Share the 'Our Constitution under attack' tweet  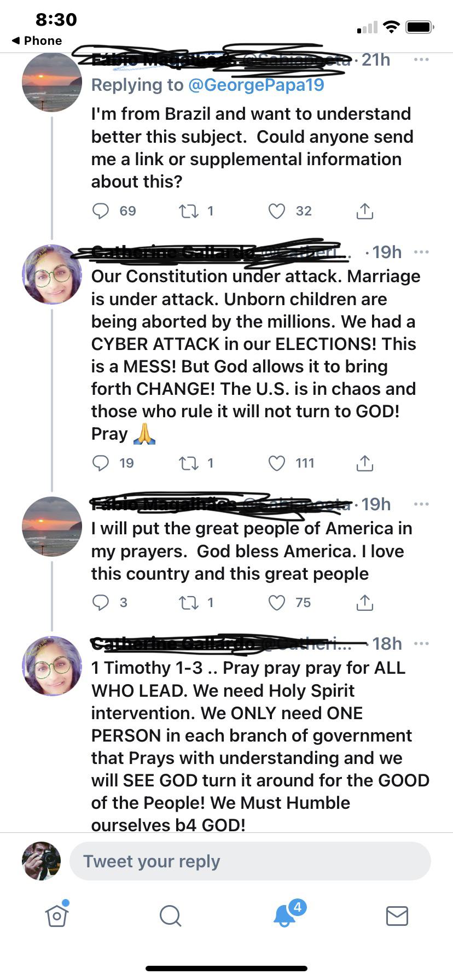[x=364, y=463]
